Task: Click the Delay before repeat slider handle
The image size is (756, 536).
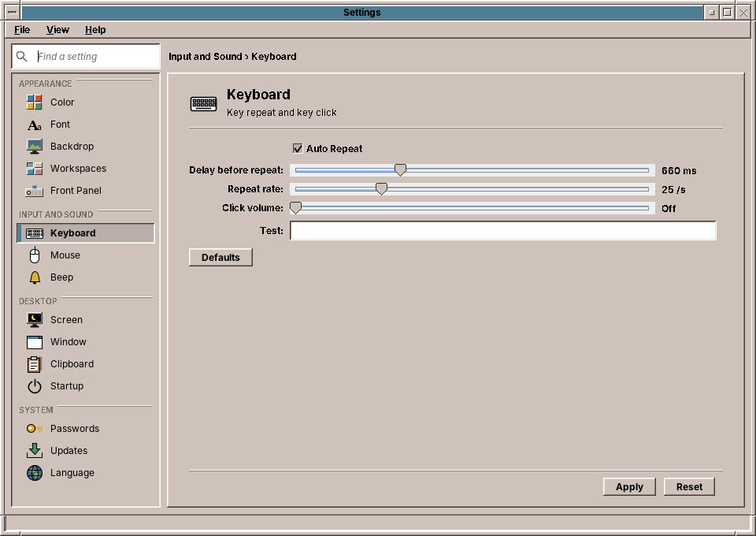Action: pyautogui.click(x=400, y=169)
